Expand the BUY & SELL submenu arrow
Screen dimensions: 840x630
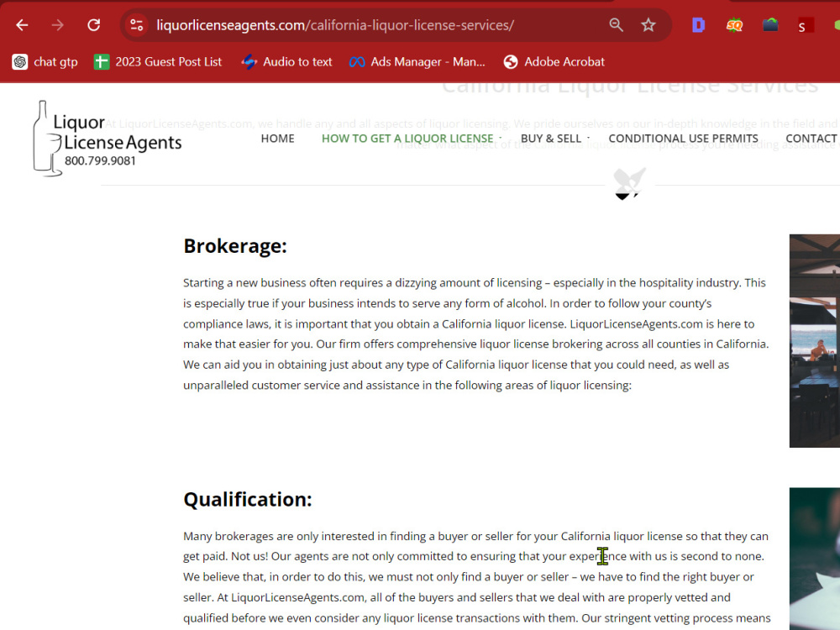tap(588, 138)
